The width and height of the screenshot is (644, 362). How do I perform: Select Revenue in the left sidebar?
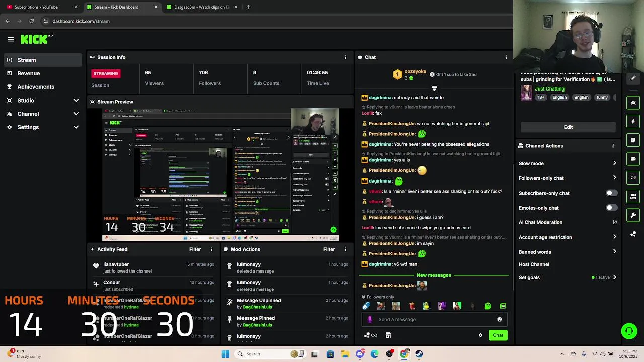42,73
